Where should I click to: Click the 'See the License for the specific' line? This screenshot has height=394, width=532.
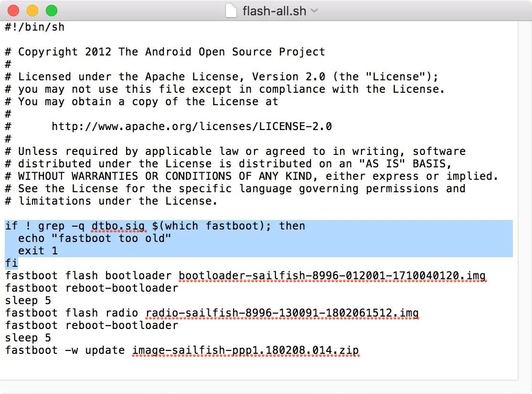coord(235,188)
